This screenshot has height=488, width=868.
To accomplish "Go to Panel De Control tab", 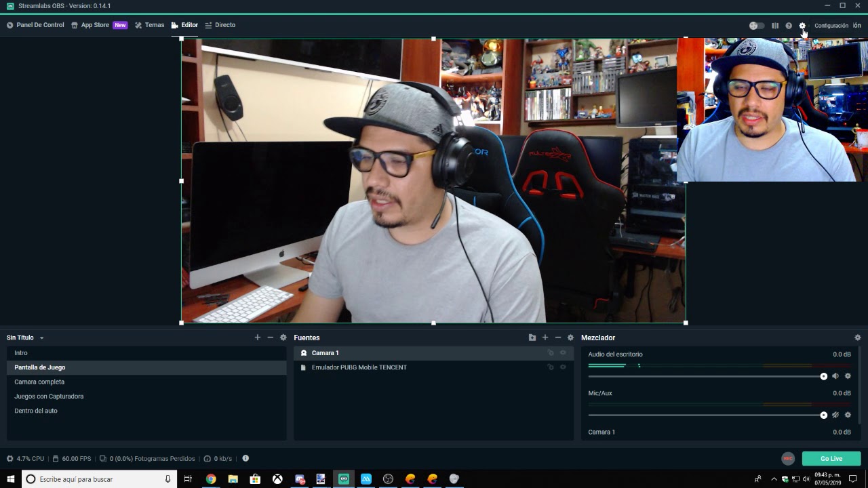I will click(35, 25).
